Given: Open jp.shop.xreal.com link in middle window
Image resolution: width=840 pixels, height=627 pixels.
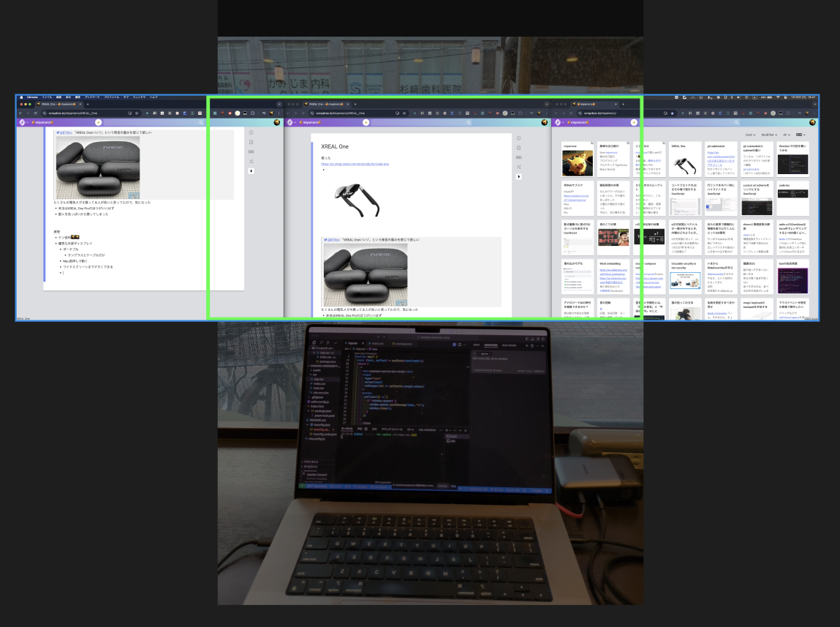Looking at the screenshot, I should click(355, 164).
